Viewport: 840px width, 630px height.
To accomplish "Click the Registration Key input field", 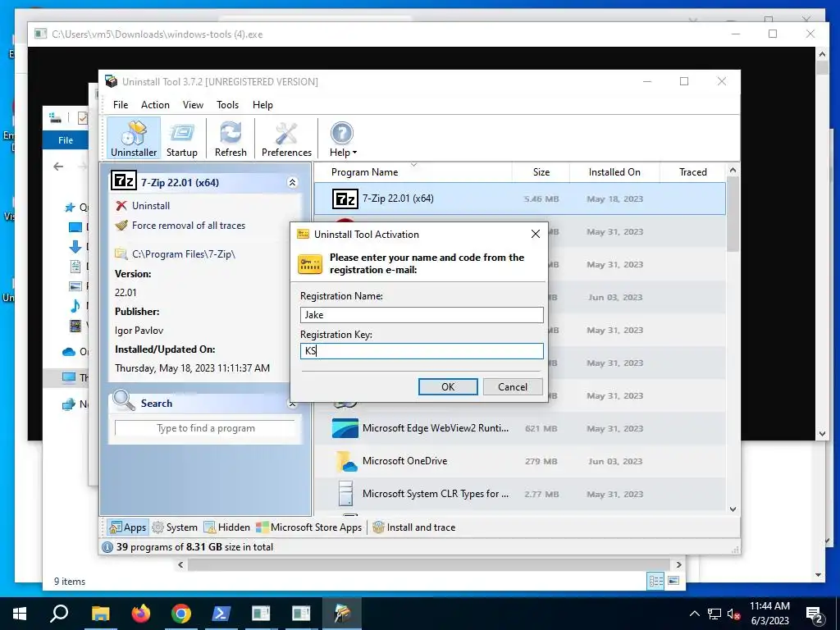I will tap(422, 351).
